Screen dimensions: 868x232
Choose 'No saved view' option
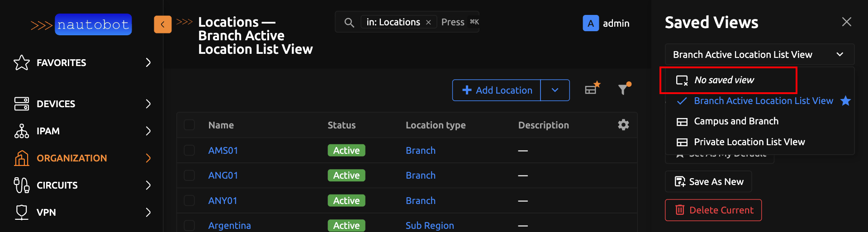[724, 80]
